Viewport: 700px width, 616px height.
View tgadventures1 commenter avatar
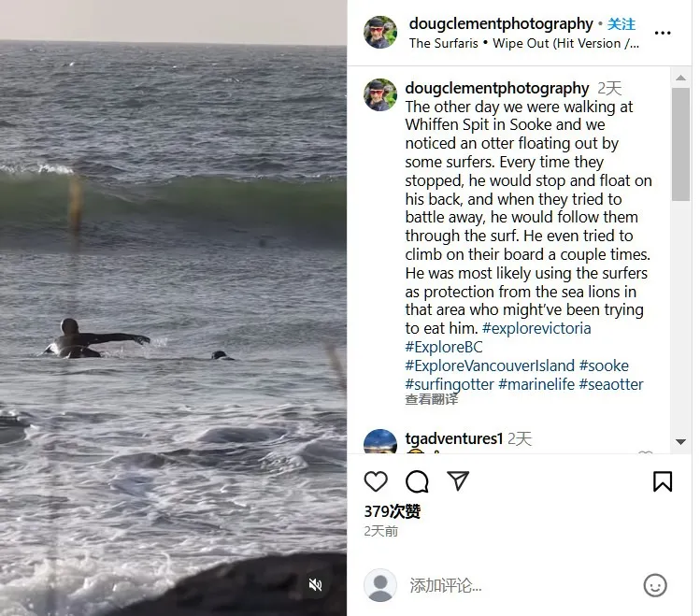point(380,442)
